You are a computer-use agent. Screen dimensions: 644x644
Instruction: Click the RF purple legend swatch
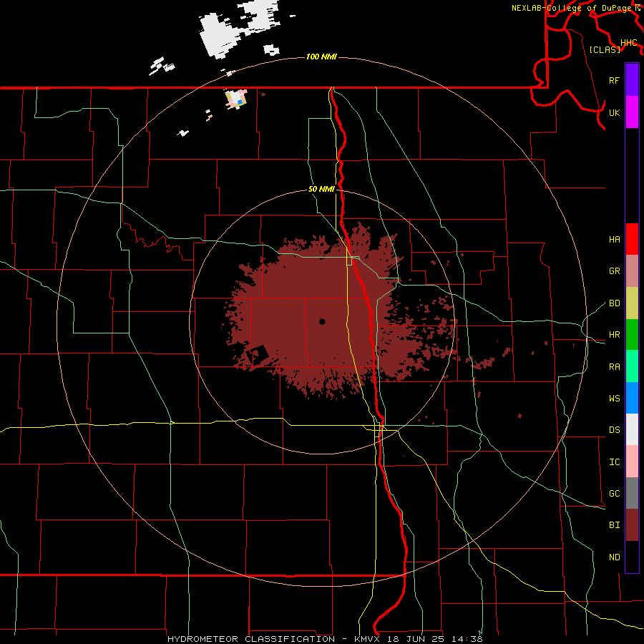632,80
